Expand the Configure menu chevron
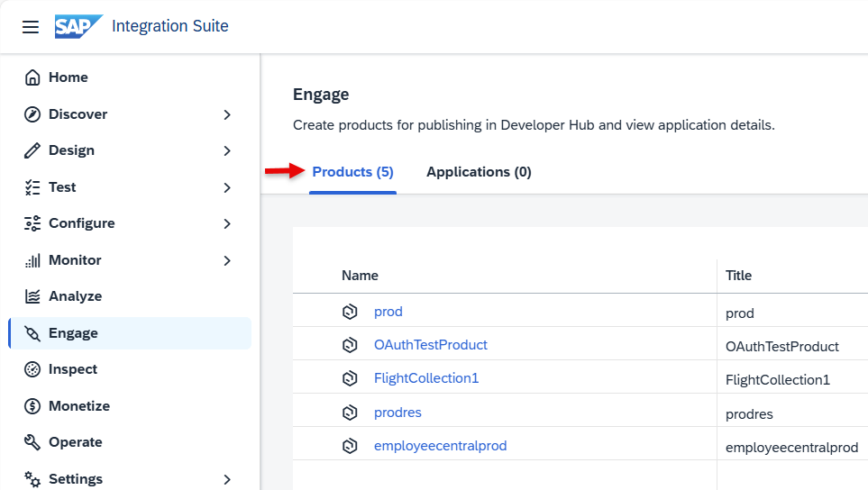The height and width of the screenshot is (490, 868). 227,223
